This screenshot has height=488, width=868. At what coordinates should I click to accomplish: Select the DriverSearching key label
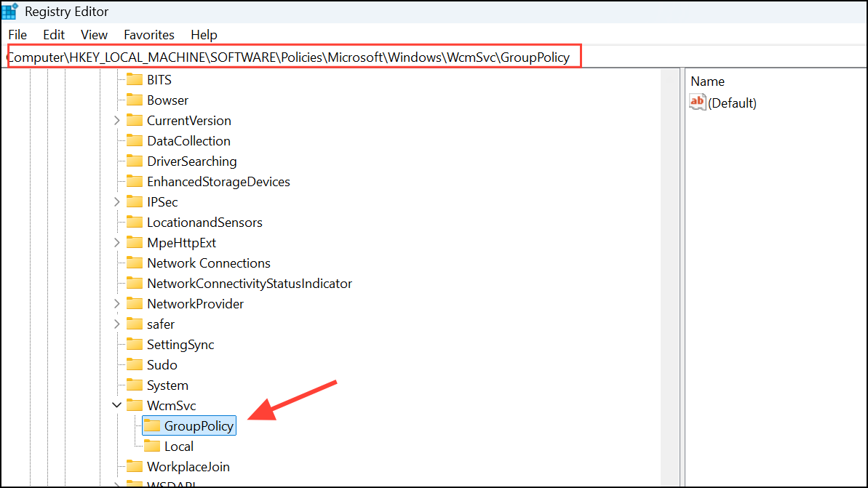pyautogui.click(x=191, y=161)
